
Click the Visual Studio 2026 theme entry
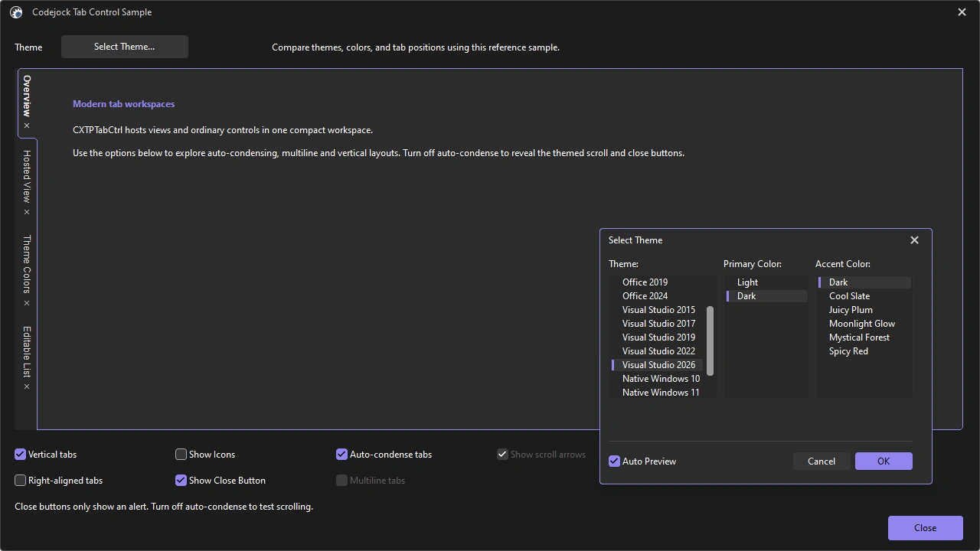[x=657, y=365]
